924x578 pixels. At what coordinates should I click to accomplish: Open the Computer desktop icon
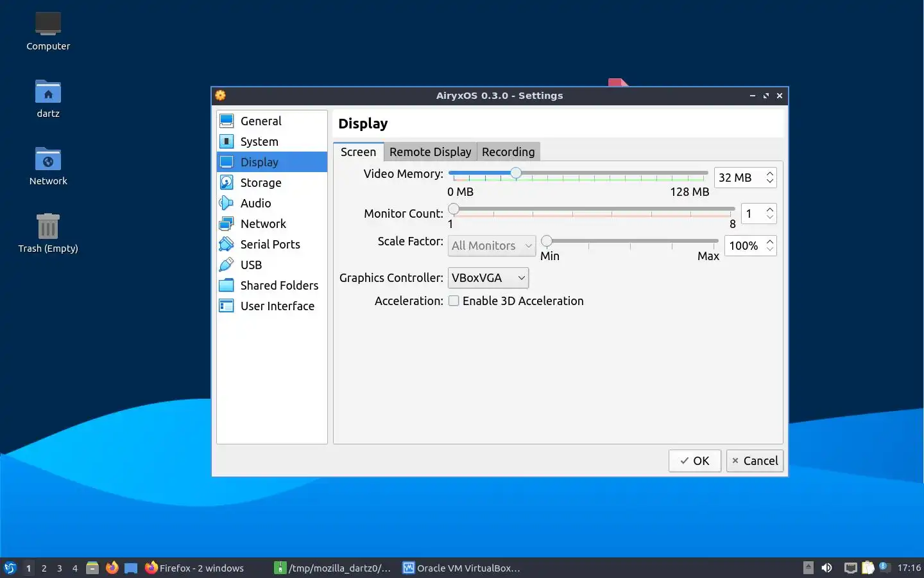[x=48, y=24]
